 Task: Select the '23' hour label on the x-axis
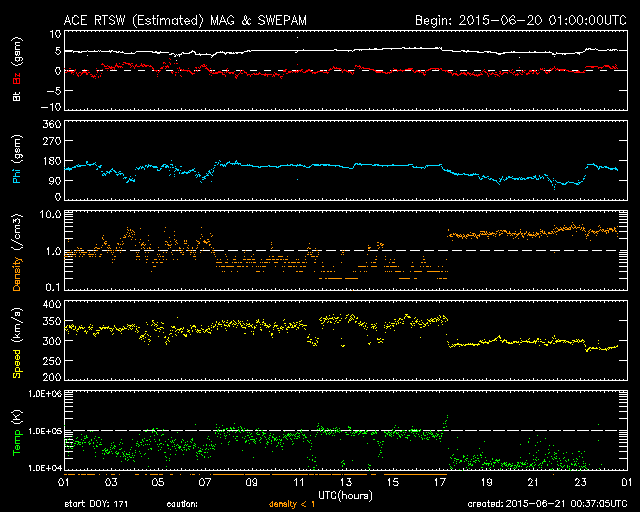(x=580, y=483)
